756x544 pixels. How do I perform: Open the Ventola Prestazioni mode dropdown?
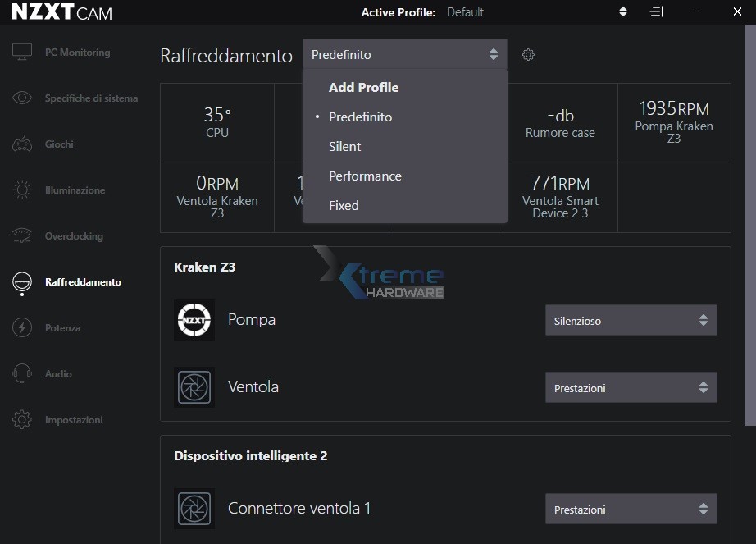631,388
